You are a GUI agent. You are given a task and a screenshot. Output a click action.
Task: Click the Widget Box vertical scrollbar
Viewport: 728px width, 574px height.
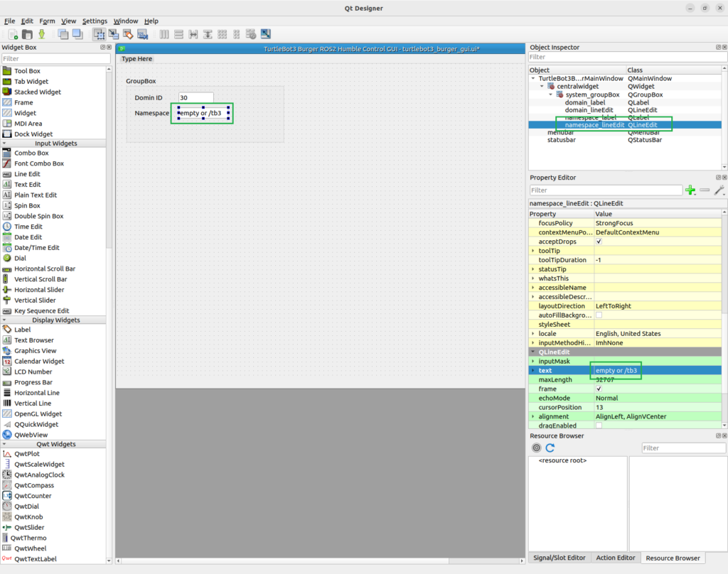point(109,160)
